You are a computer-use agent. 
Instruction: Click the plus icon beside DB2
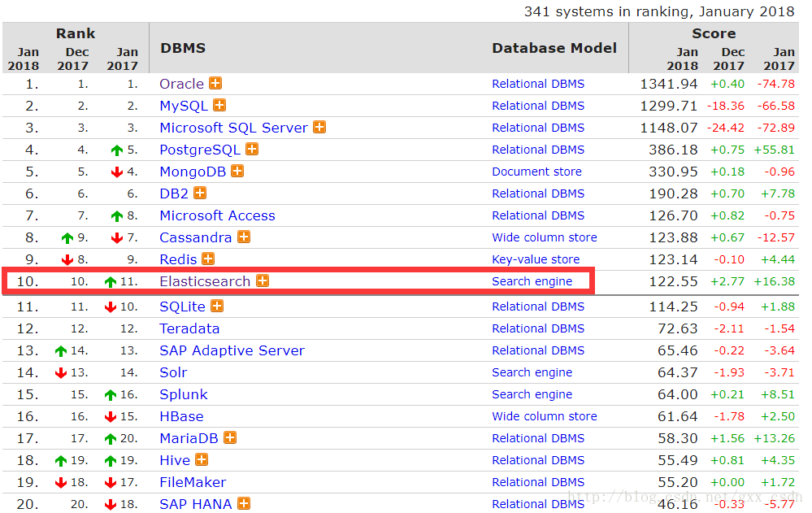click(x=200, y=193)
